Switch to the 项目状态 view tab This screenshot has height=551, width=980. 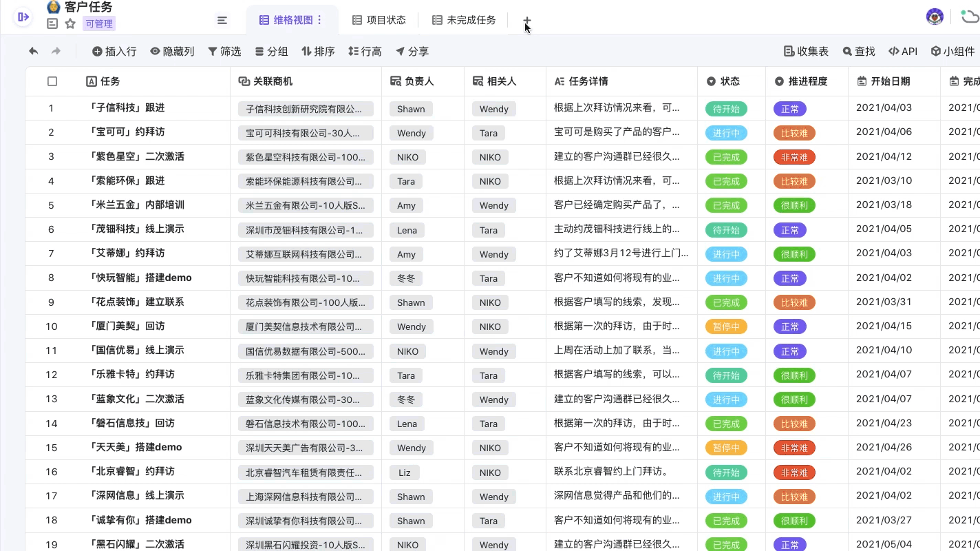coord(379,20)
